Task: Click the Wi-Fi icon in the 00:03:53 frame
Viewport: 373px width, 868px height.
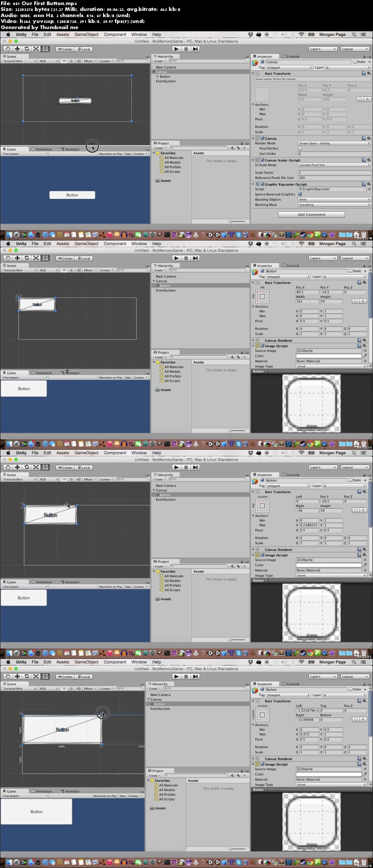Action: tap(302, 453)
